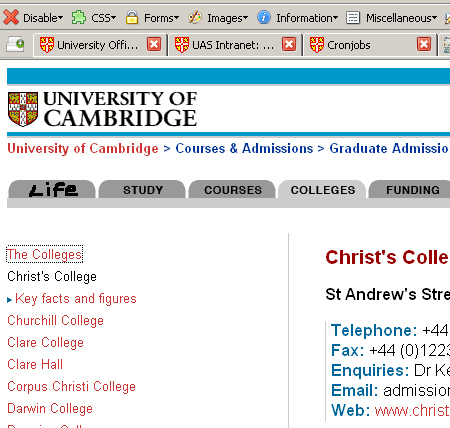Open the Miscellaneous dropdown menu
This screenshot has width=450, height=428.
click(x=401, y=18)
